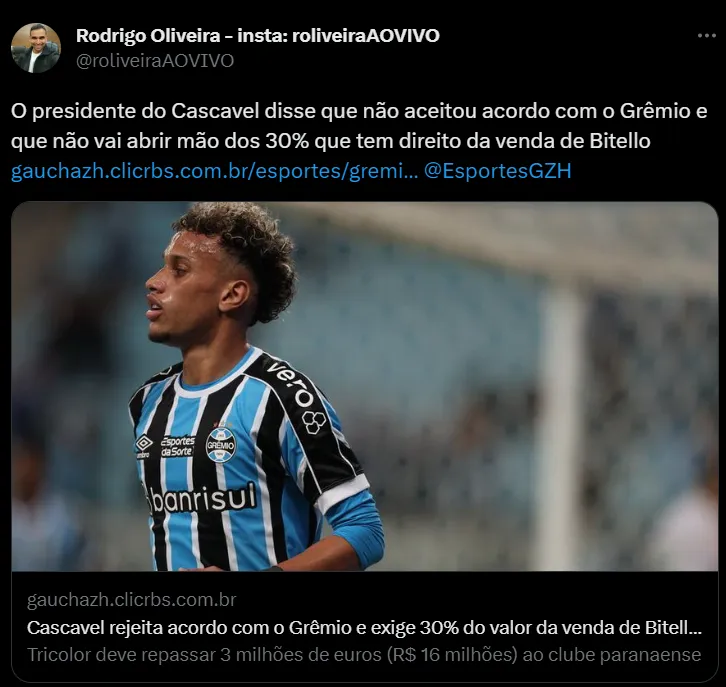
Task: Open headline 'Cascavel rejeita acordo com o Grêmio'
Action: click(364, 628)
